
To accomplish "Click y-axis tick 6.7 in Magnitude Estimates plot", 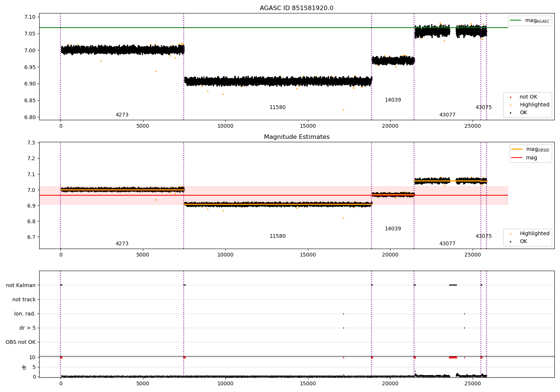I will tap(31, 237).
